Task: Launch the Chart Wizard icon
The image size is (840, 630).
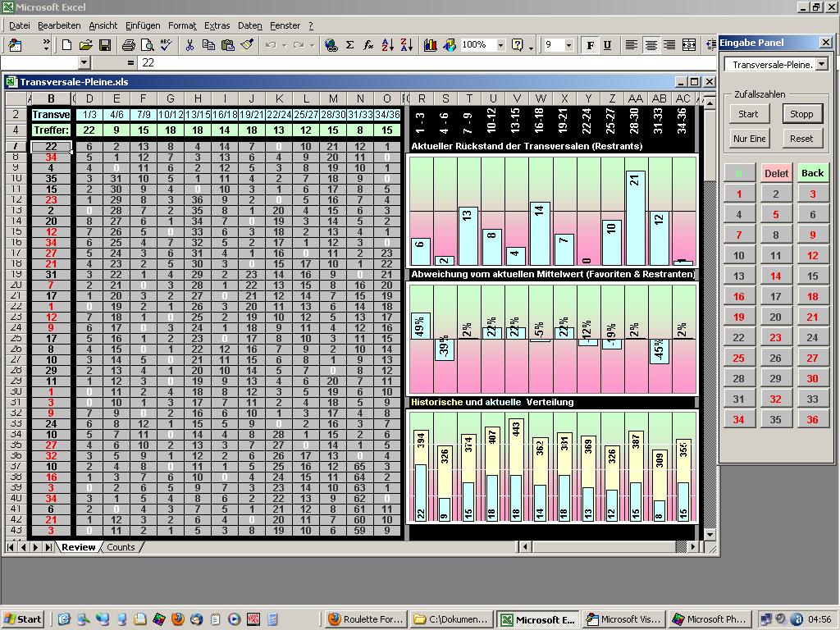Action: 430,45
